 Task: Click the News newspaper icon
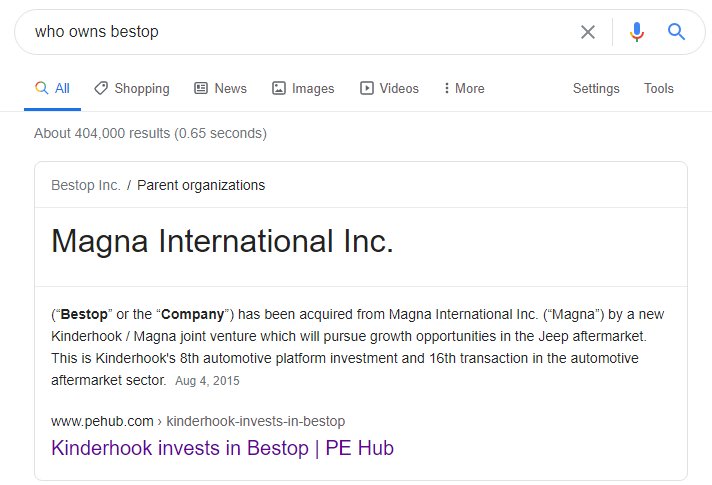click(x=201, y=88)
